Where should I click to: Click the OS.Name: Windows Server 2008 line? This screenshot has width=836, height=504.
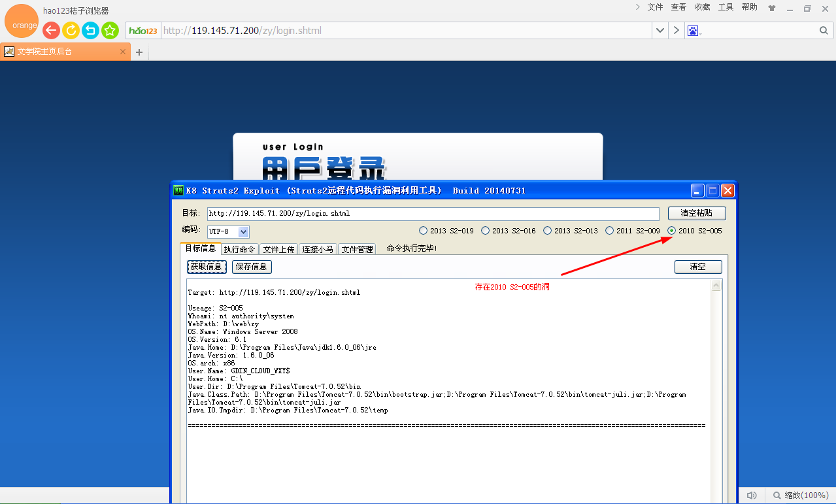(x=242, y=331)
